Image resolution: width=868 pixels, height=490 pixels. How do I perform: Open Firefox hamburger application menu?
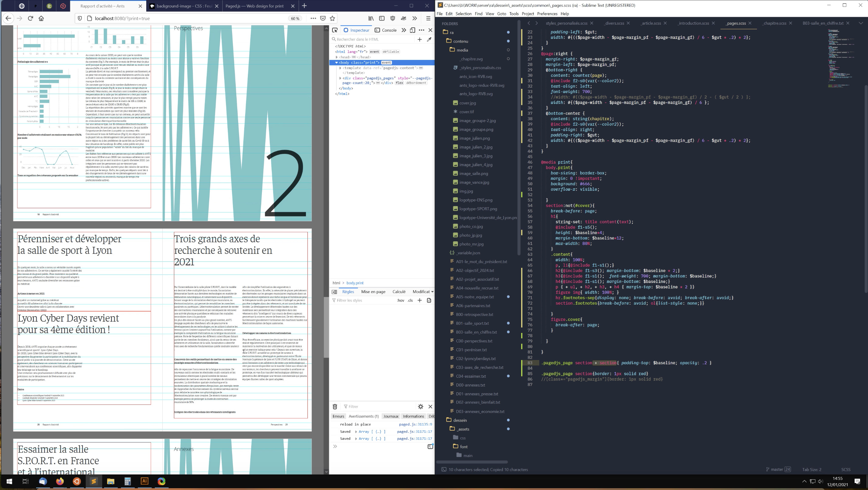point(428,18)
